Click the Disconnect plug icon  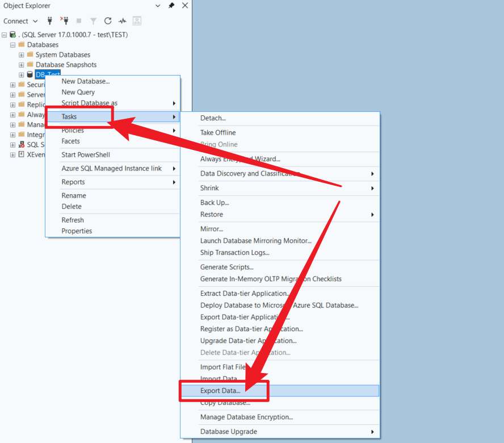click(64, 21)
